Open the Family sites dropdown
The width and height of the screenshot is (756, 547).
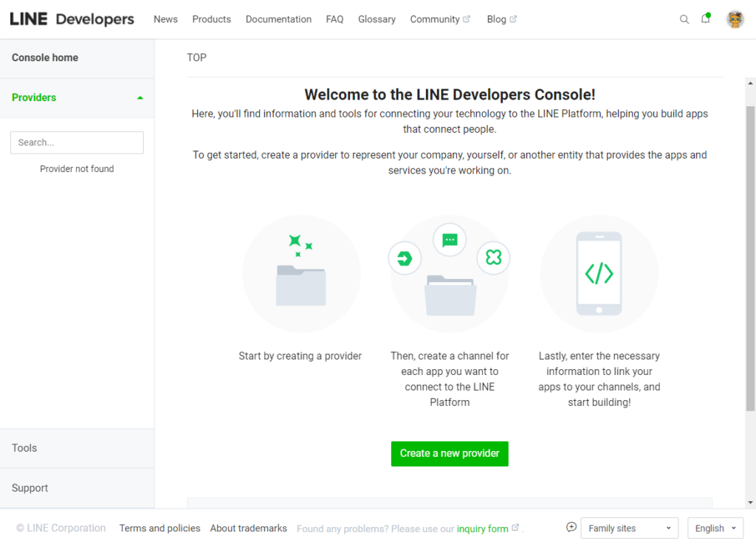[629, 528]
